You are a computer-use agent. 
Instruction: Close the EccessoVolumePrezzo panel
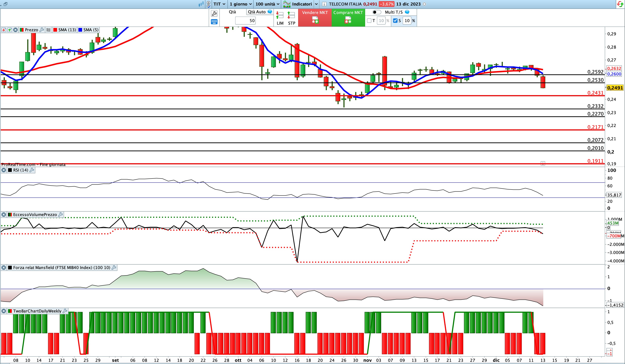[x=4, y=215]
